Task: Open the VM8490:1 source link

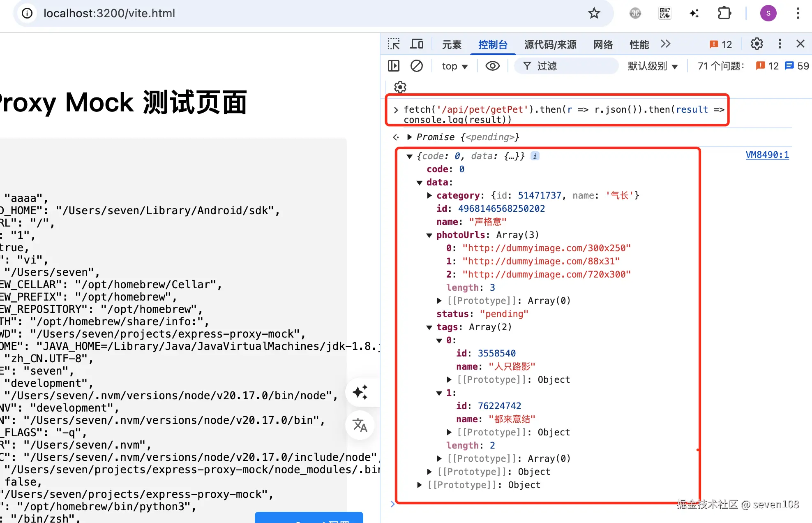Action: pos(767,155)
